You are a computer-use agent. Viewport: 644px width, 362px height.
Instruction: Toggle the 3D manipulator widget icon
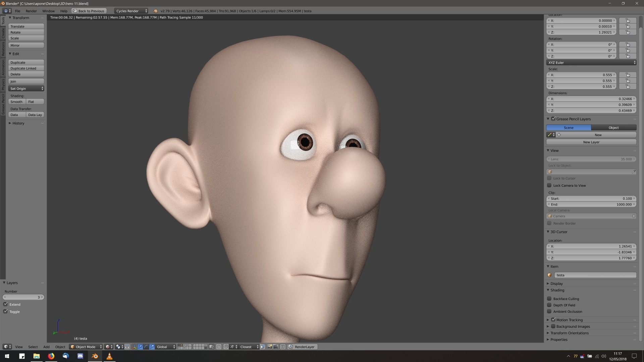tap(134, 347)
